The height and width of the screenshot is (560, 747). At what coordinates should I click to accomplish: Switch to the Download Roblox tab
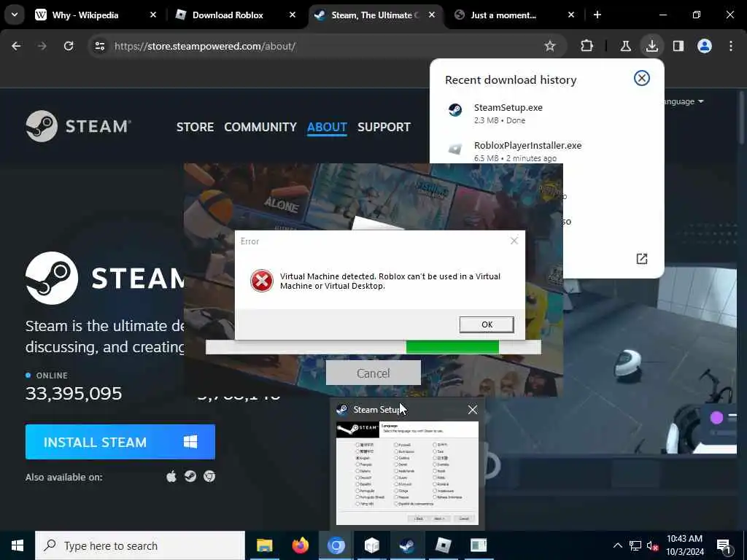point(228,15)
